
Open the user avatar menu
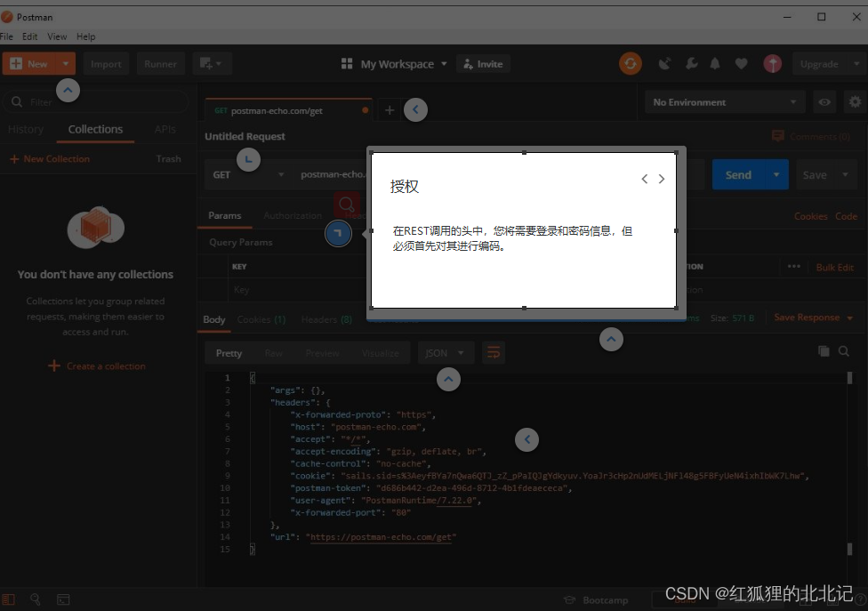point(772,64)
